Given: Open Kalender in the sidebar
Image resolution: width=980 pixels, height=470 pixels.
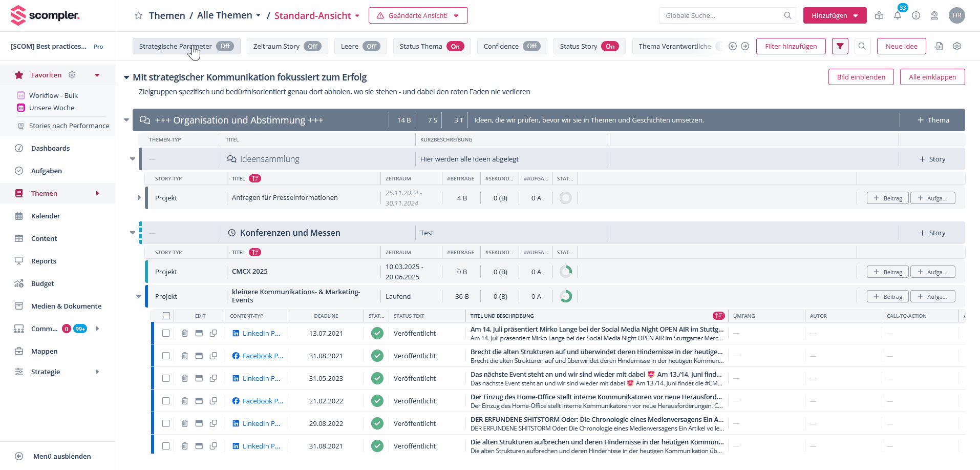Looking at the screenshot, I should 46,216.
